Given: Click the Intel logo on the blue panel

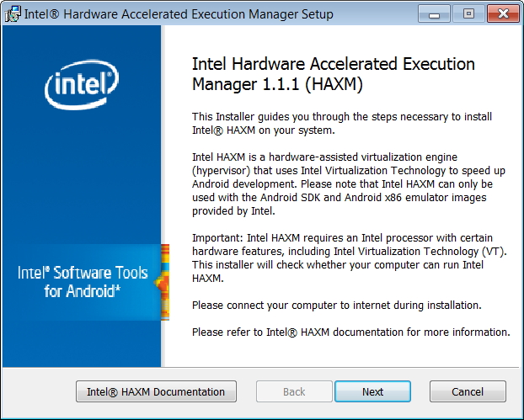Looking at the screenshot, I should coord(82,84).
